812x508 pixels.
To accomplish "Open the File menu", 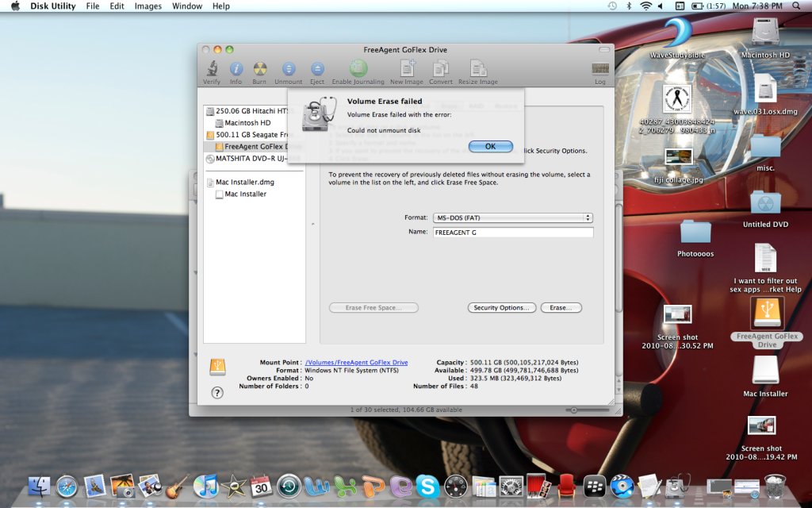I will tap(93, 6).
